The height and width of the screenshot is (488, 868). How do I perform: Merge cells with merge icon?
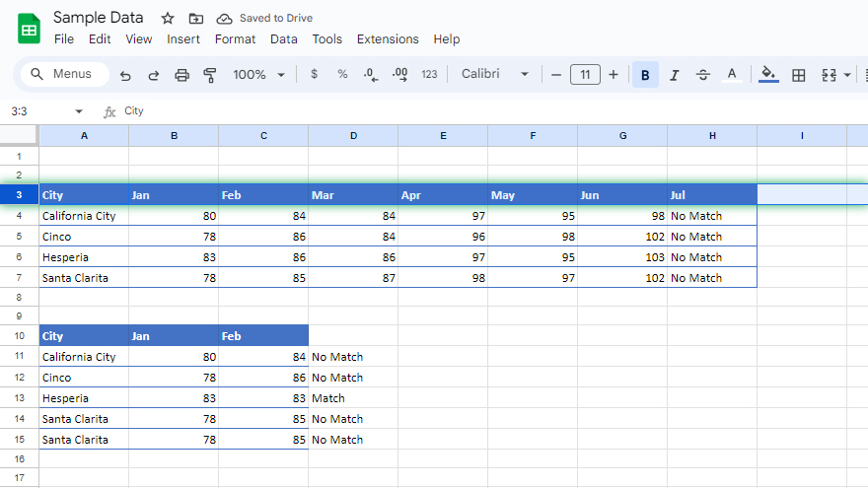point(829,75)
